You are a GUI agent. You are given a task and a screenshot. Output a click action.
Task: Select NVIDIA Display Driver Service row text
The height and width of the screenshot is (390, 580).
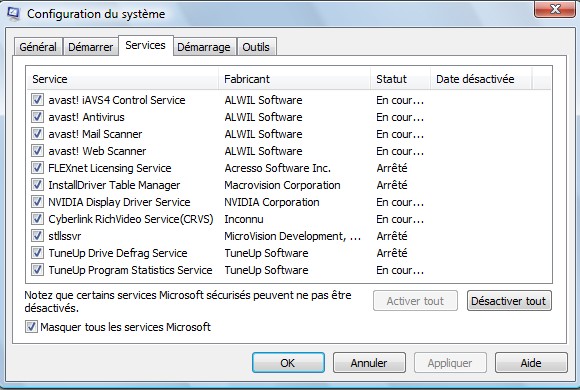(x=119, y=202)
